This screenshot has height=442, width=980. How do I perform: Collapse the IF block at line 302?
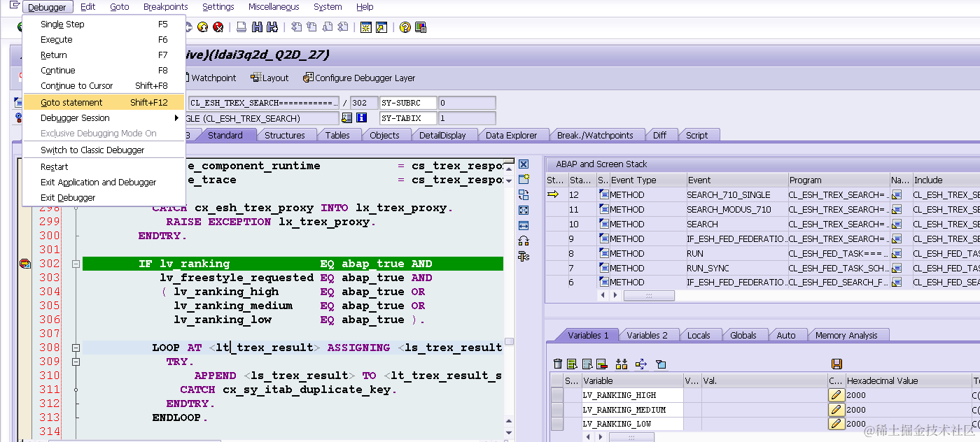click(76, 264)
